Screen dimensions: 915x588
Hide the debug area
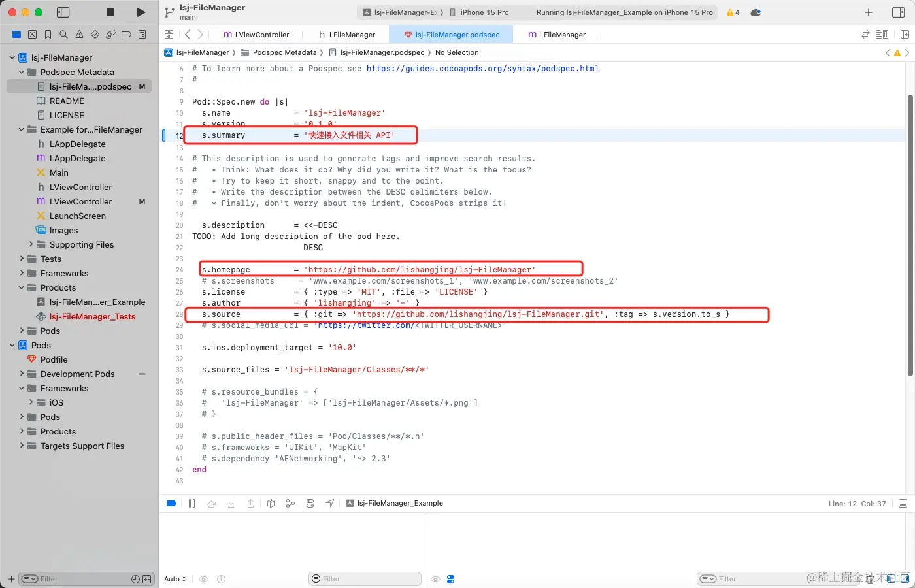tap(903, 503)
